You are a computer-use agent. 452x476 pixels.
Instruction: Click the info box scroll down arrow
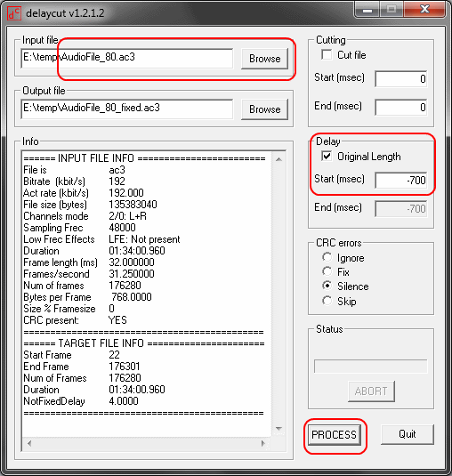point(278,428)
